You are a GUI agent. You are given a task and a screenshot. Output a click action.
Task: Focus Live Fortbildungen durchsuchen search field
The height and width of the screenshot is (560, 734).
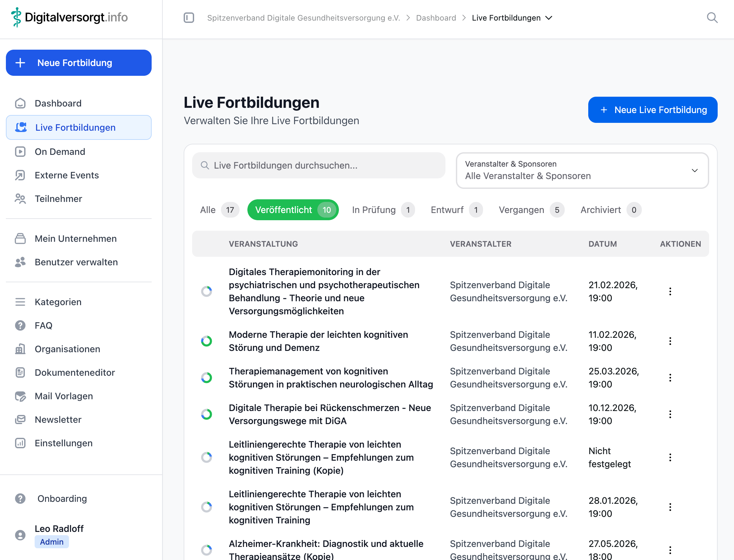[x=318, y=165]
